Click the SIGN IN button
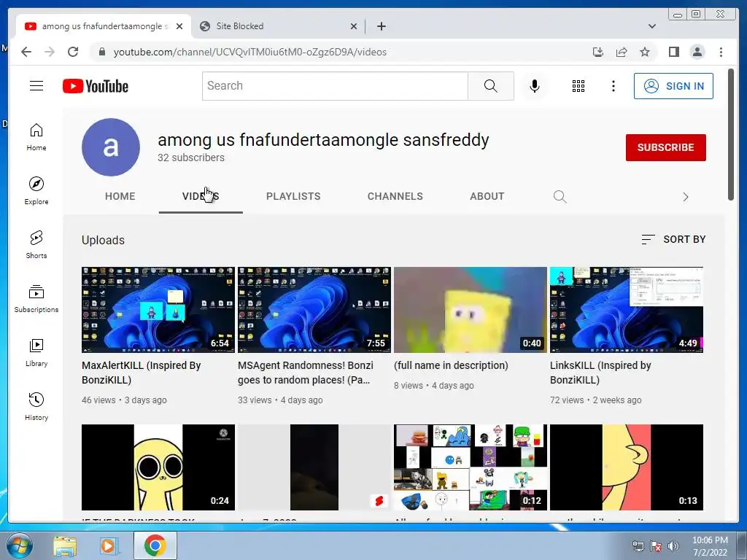 (673, 86)
